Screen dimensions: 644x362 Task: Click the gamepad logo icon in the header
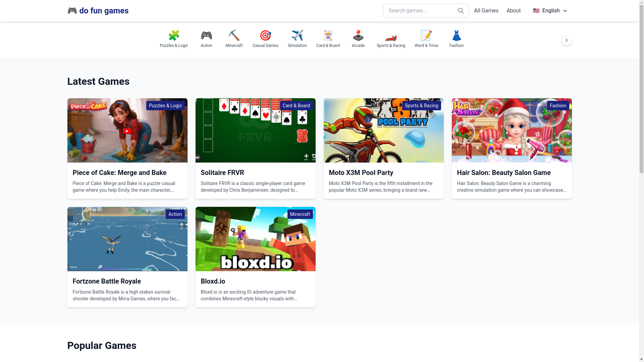click(x=72, y=11)
